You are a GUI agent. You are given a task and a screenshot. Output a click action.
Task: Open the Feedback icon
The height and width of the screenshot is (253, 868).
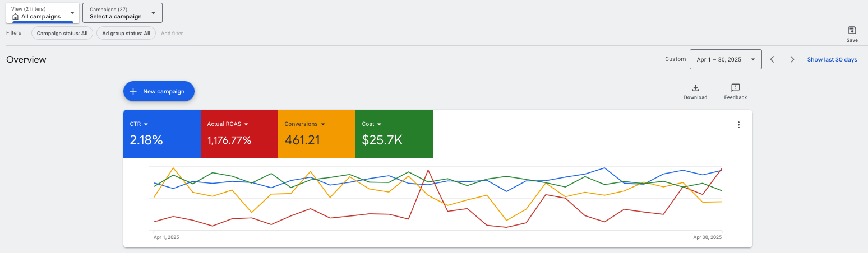[736, 87]
